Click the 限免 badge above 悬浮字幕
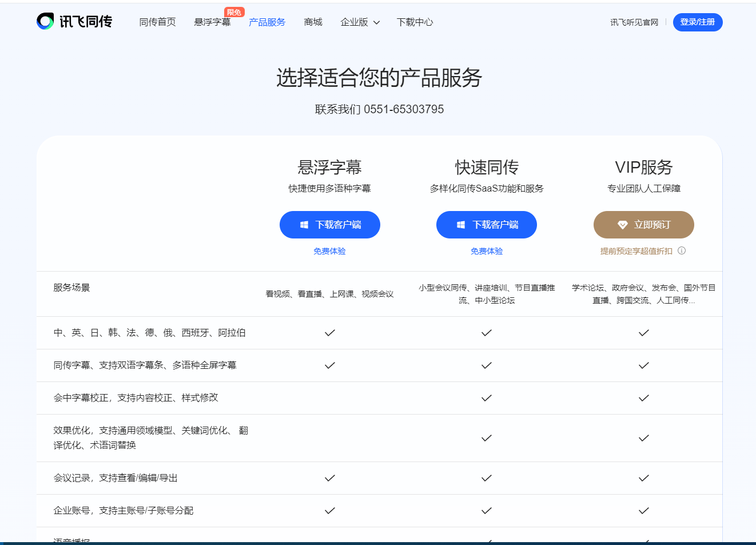The height and width of the screenshot is (545, 756). click(x=234, y=13)
